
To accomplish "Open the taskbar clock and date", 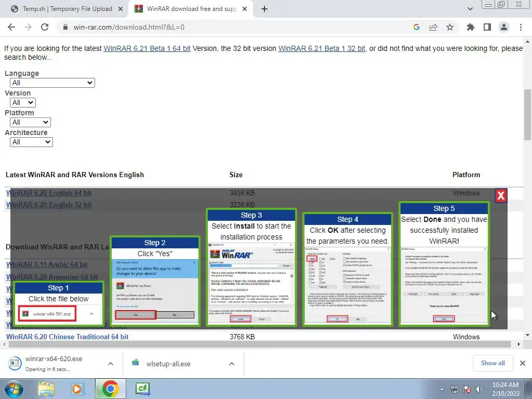I will 506,389.
